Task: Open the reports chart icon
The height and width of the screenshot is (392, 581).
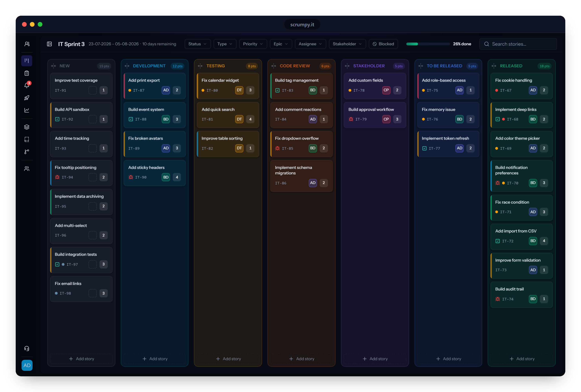Action: point(27,110)
